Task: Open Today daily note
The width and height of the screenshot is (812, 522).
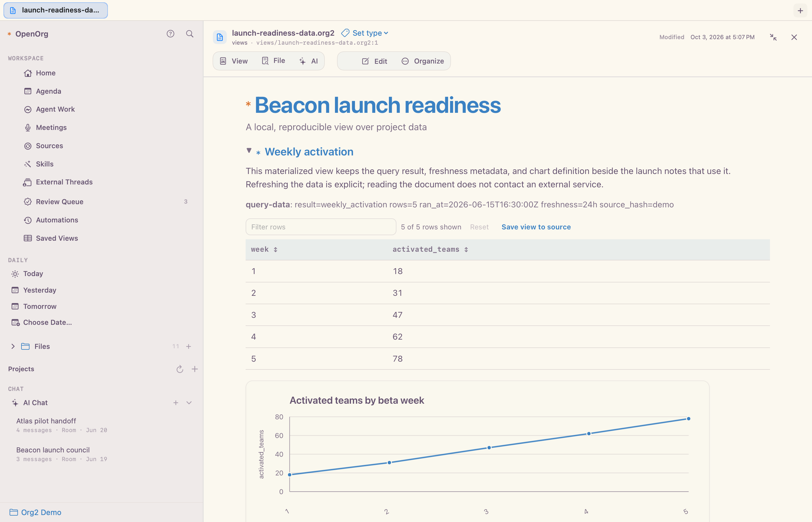Action: (27, 273)
